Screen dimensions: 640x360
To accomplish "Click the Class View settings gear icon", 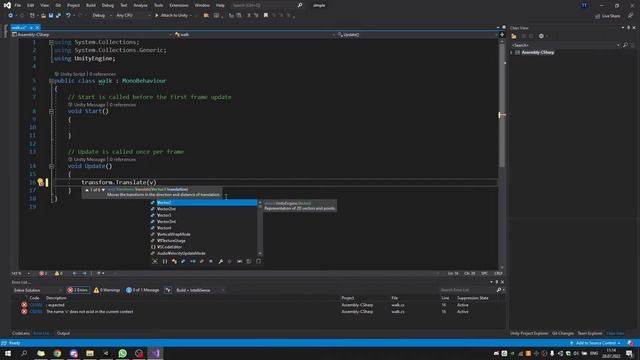I will click(x=541, y=36).
